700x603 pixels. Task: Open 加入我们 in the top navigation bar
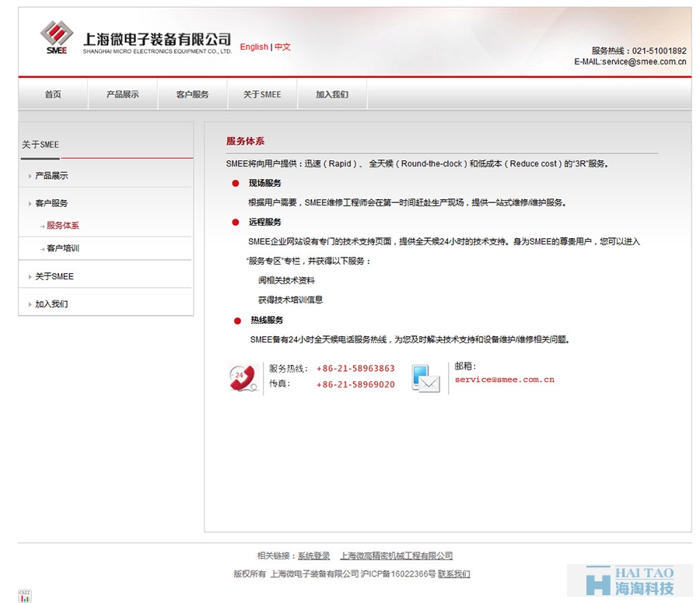point(331,94)
